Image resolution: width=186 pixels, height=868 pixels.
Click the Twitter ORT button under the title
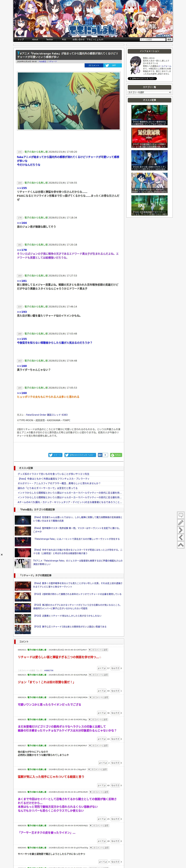tap(112, 65)
